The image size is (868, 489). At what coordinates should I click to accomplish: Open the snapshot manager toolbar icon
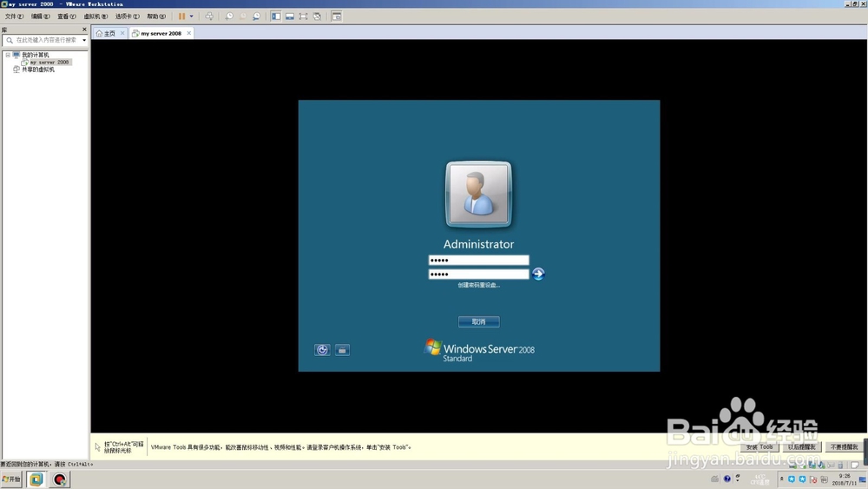(256, 16)
